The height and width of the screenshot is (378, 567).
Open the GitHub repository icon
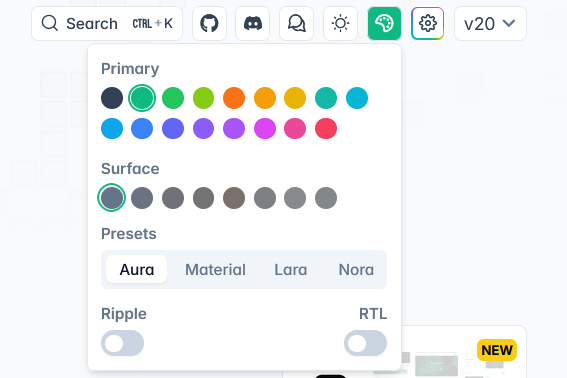coord(209,24)
